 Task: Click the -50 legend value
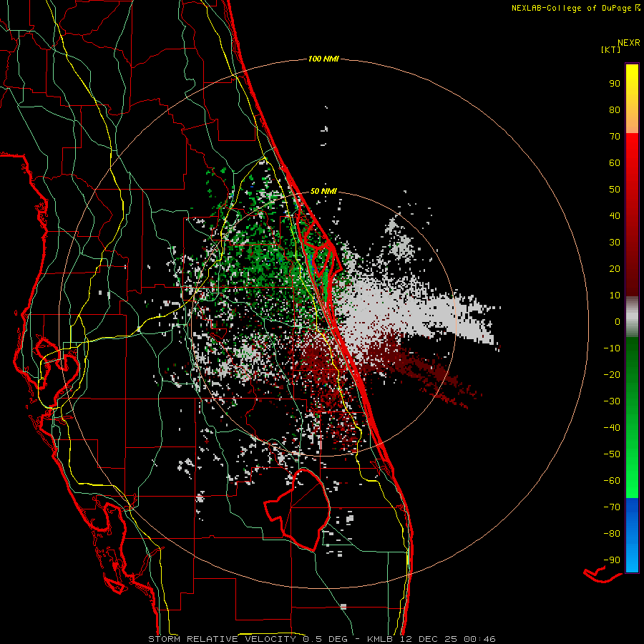(612, 454)
